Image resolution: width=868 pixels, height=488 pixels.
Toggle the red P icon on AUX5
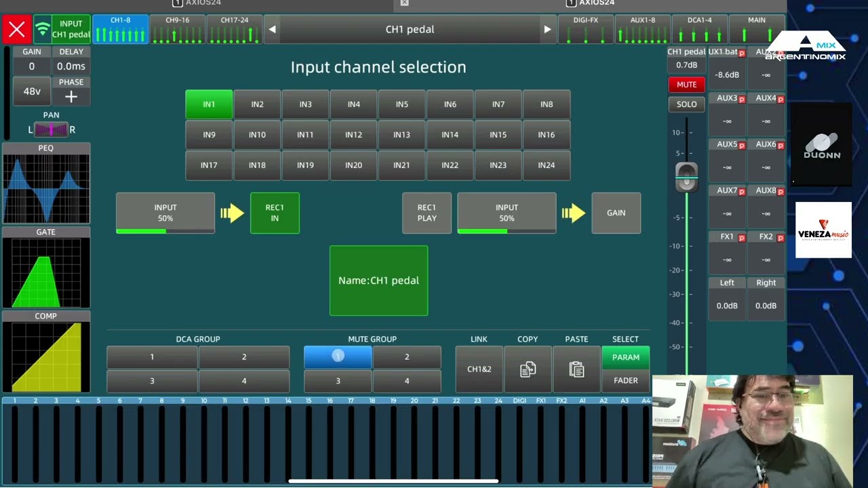[x=742, y=145]
